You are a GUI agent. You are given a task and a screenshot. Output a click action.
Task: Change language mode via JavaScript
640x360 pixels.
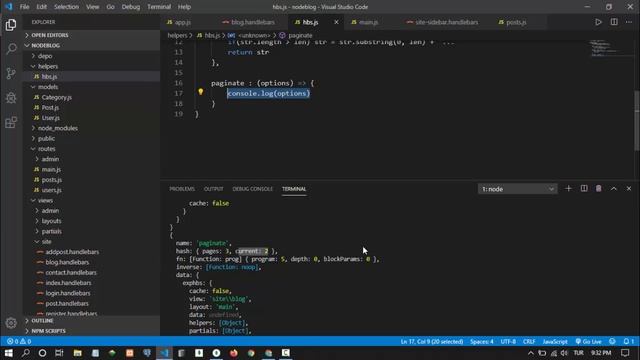coord(555,341)
